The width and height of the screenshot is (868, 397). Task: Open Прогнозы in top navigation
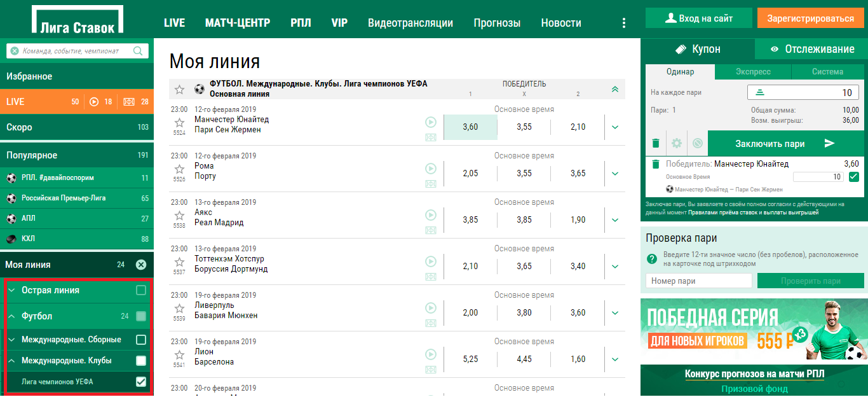tap(497, 23)
